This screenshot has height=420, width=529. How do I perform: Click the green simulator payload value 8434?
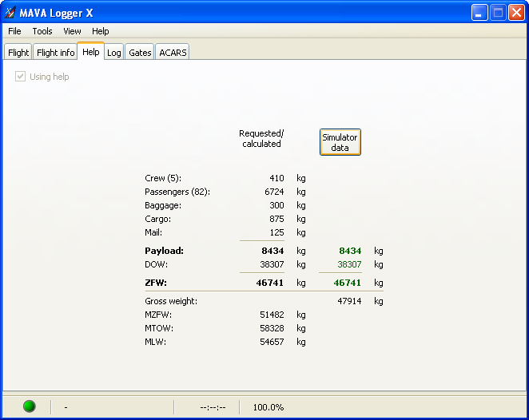(x=350, y=251)
